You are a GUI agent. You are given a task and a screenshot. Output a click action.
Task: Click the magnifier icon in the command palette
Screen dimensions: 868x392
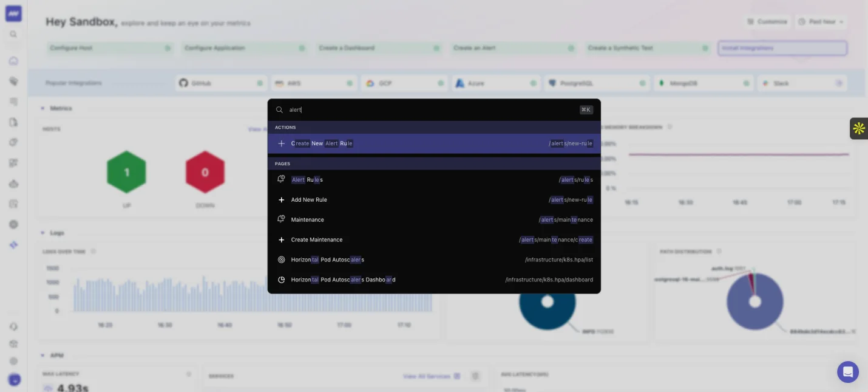(x=280, y=110)
